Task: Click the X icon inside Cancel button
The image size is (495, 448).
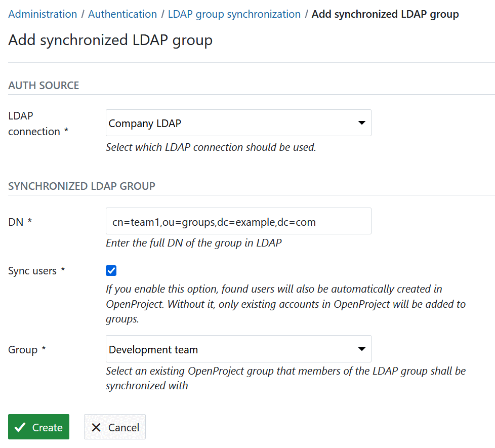Action: coord(96,427)
